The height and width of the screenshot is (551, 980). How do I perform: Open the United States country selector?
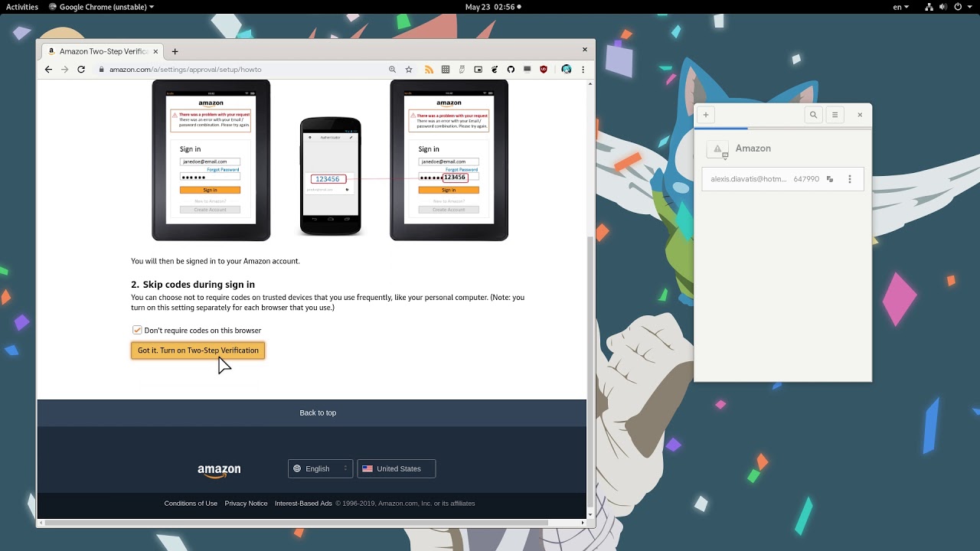pos(397,468)
